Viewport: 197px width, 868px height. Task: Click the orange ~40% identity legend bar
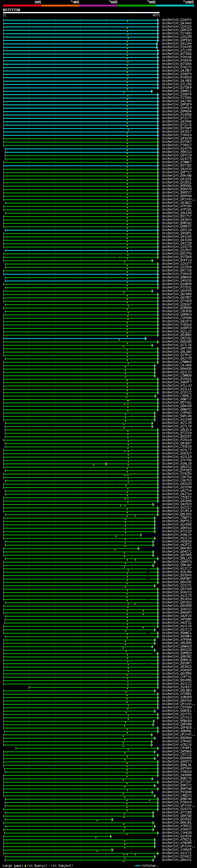[60, 6]
